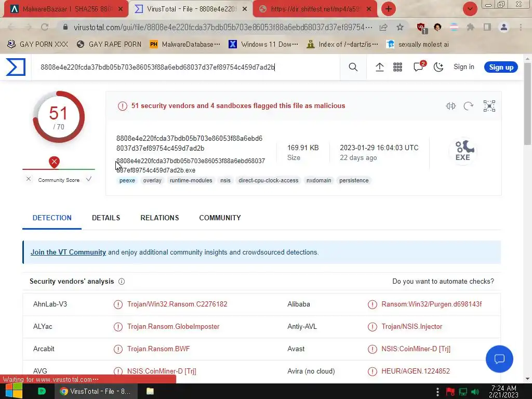
Task: Click Arcabit detection Trojan.Ransom.BWF
Action: (x=158, y=349)
